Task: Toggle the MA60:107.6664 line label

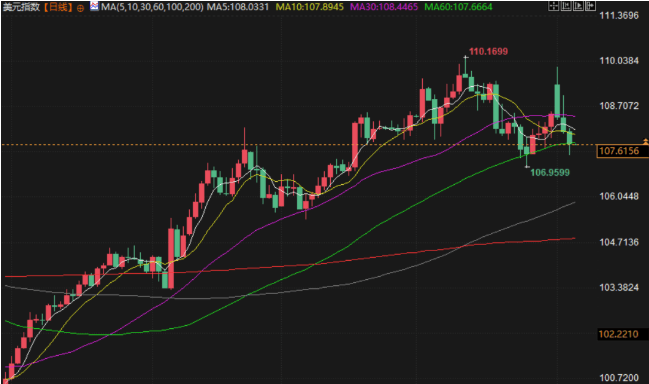Action: (459, 7)
